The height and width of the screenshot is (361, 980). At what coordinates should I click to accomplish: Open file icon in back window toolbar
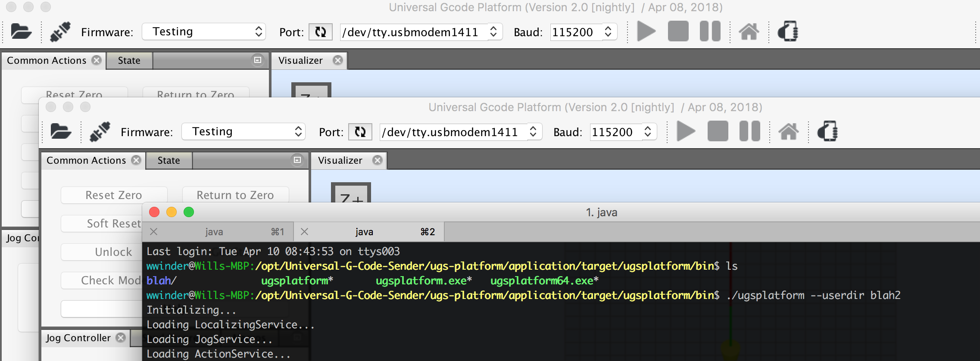point(21,31)
